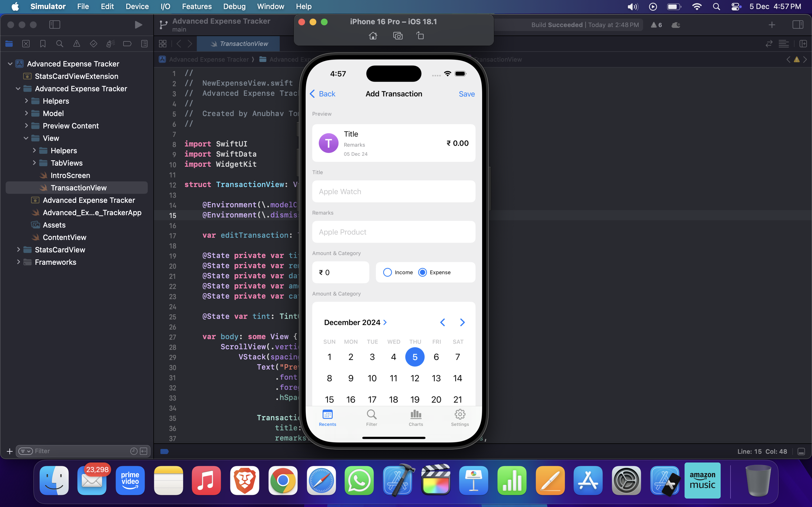Viewport: 812px width, 507px height.
Task: Open the Issue navigator warning icon
Action: click(x=77, y=44)
